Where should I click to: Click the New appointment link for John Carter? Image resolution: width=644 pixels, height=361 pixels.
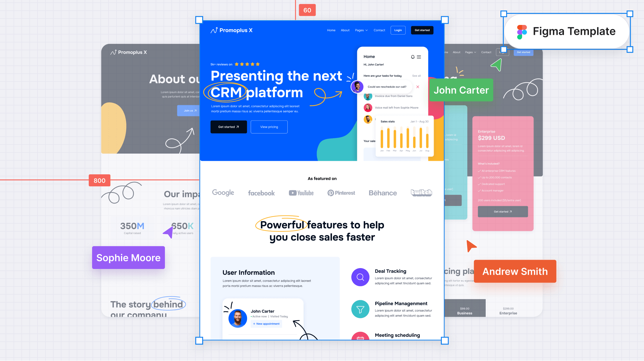265,324
